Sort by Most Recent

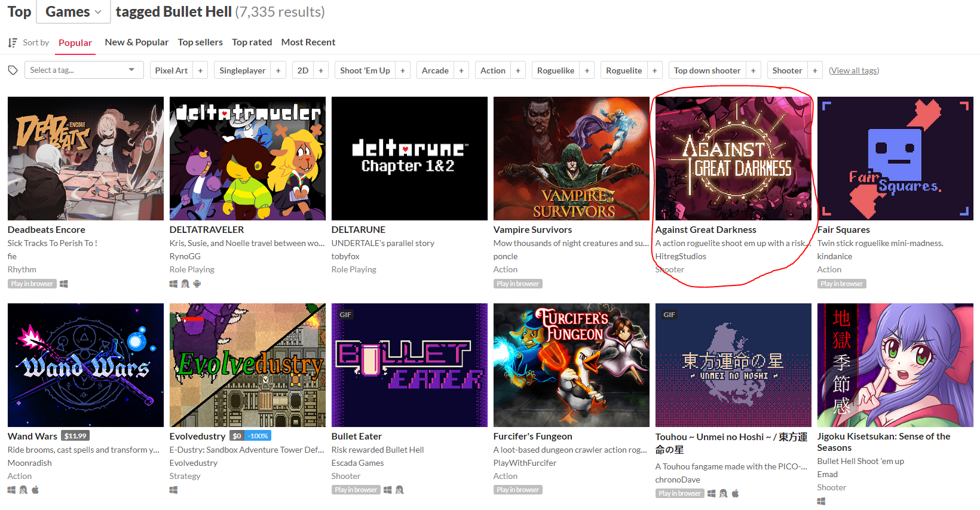pos(308,42)
